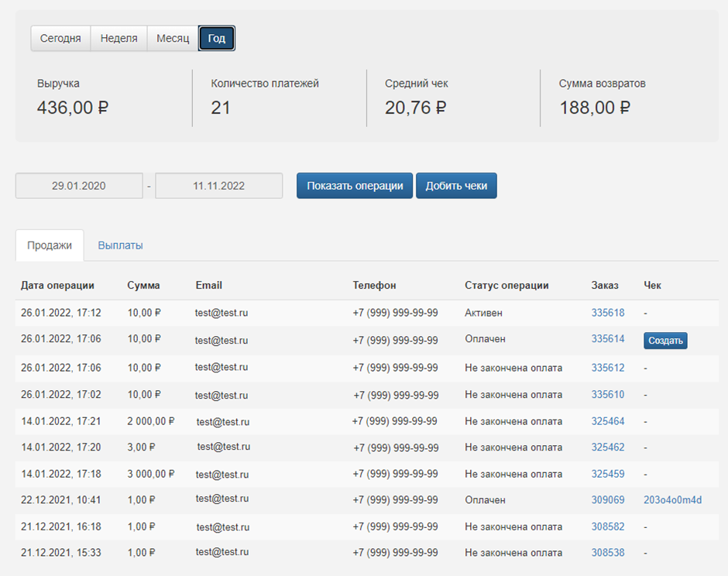Click the date 14.01.2022, 17:18
Viewport: 728px width, 576px height.
coord(61,474)
